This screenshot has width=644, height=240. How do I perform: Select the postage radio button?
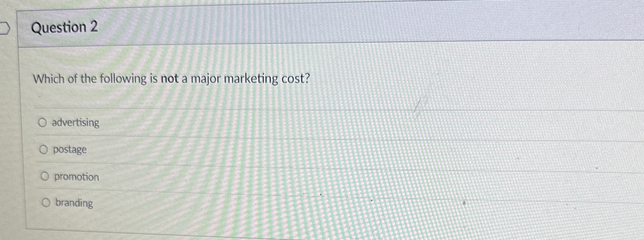[x=44, y=150]
